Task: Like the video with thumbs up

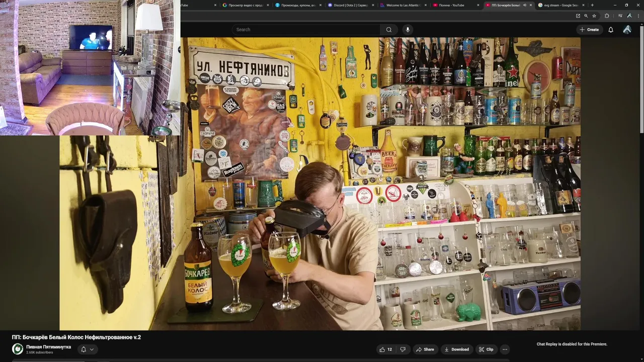Action: tap(385, 349)
